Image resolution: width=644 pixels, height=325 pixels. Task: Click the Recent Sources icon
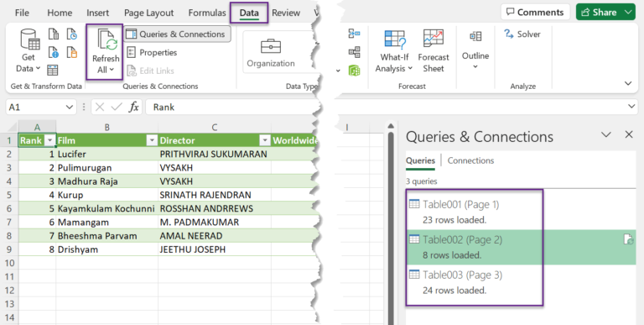72,34
